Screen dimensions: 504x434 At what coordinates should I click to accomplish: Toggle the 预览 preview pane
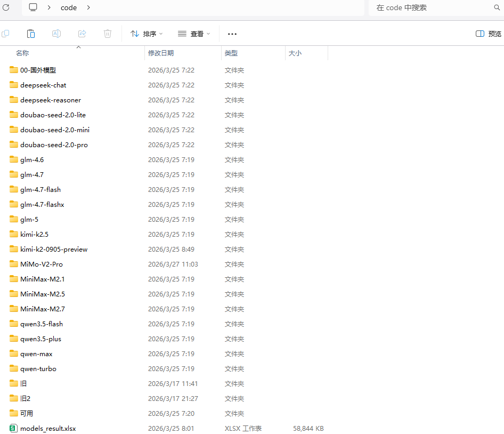pyautogui.click(x=488, y=34)
